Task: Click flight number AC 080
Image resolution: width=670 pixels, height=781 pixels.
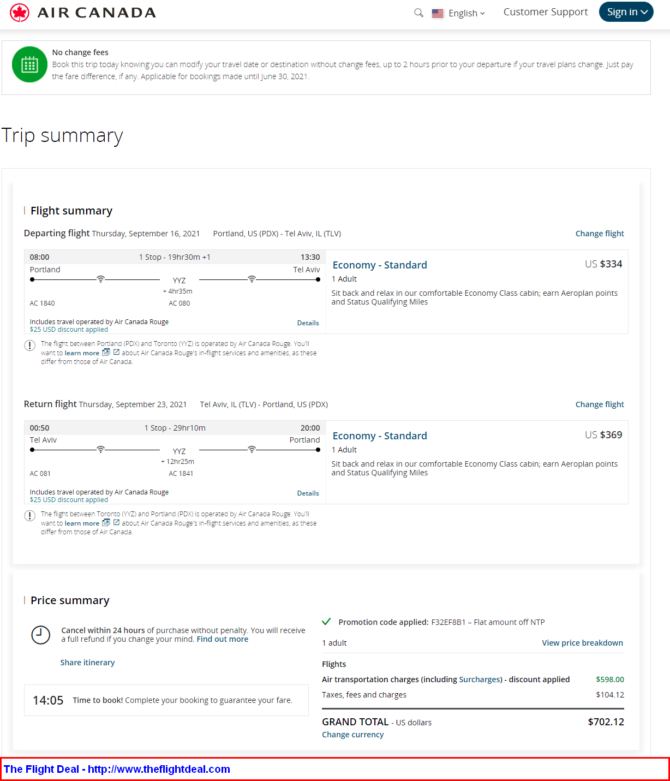Action: [179, 303]
